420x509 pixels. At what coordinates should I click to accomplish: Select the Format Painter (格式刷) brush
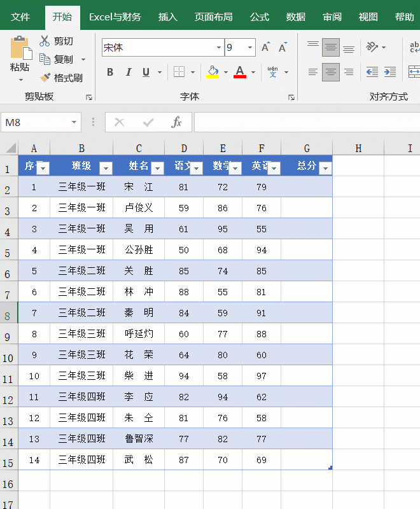(45, 78)
